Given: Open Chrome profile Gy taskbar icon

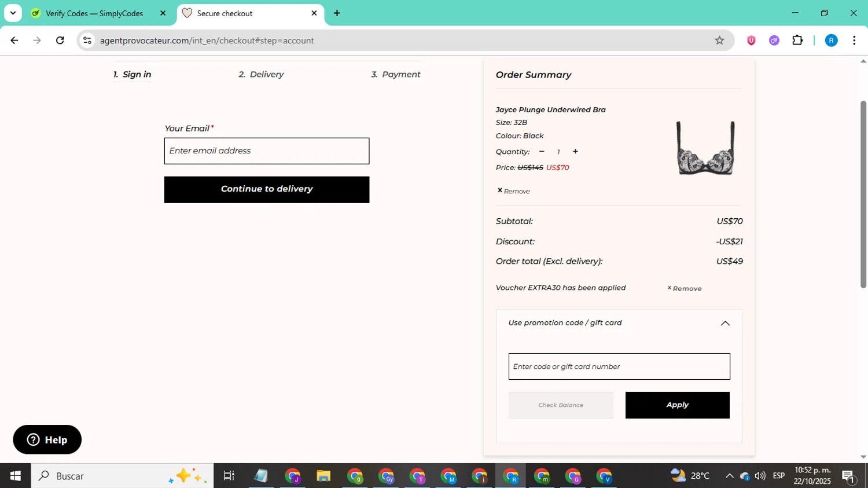Looking at the screenshot, I should [386, 476].
